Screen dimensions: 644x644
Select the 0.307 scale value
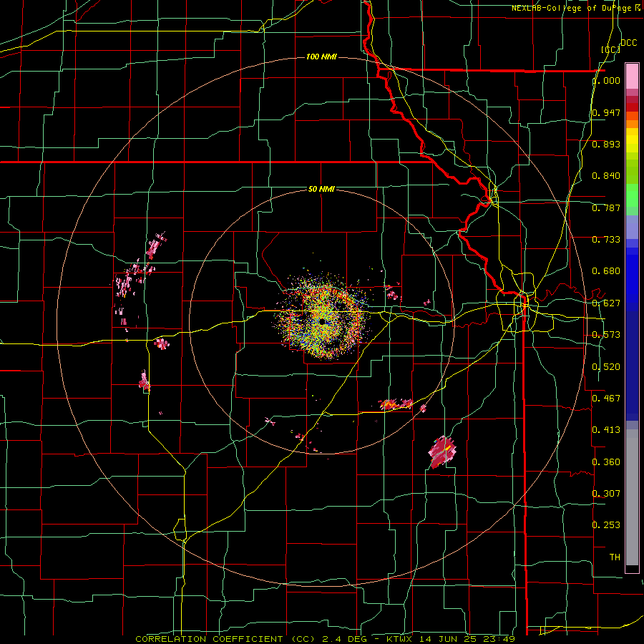[606, 494]
